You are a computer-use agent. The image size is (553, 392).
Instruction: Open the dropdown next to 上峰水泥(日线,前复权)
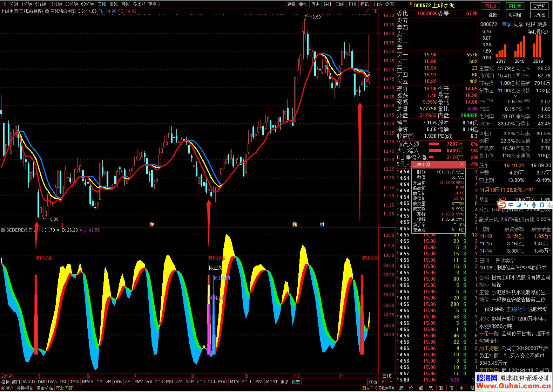47,11
